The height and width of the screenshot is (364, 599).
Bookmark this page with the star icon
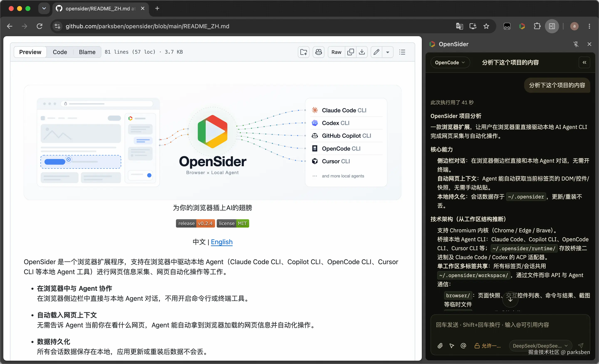tap(486, 26)
